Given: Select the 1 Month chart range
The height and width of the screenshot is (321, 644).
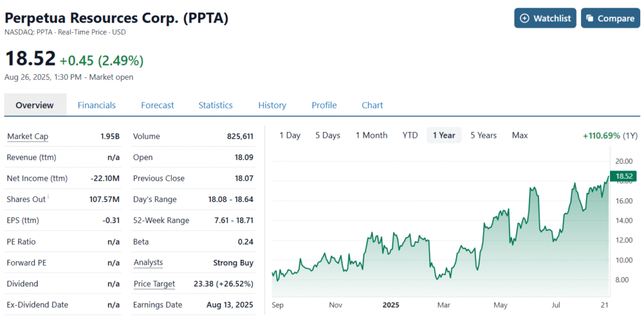Looking at the screenshot, I should click(x=371, y=135).
